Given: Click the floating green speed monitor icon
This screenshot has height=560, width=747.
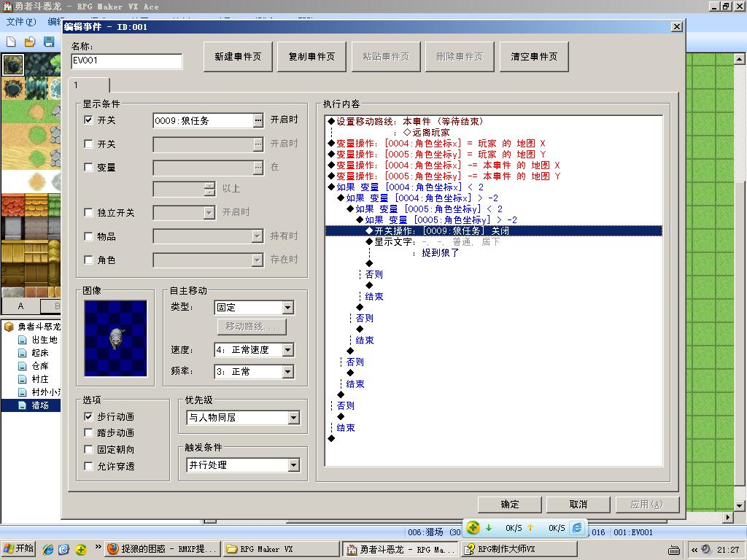Looking at the screenshot, I should pyautogui.click(x=473, y=527).
